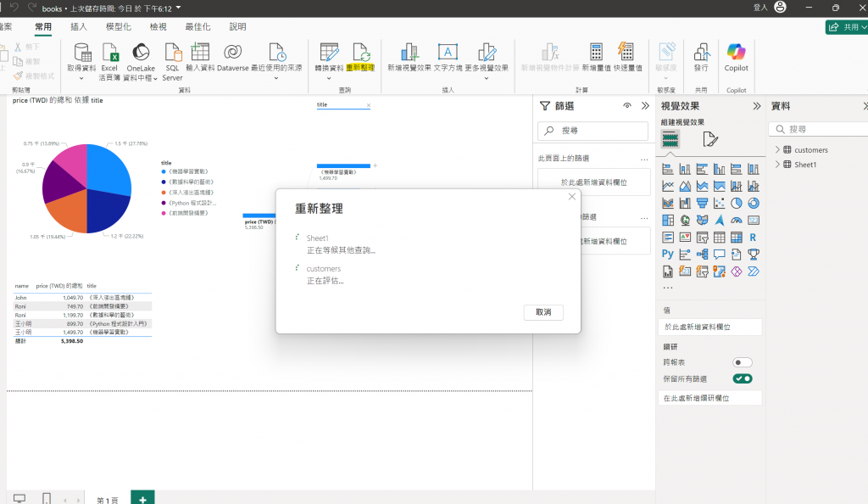Expand the Sheet1 table in 資料 pane
The width and height of the screenshot is (868, 504).
click(x=777, y=165)
